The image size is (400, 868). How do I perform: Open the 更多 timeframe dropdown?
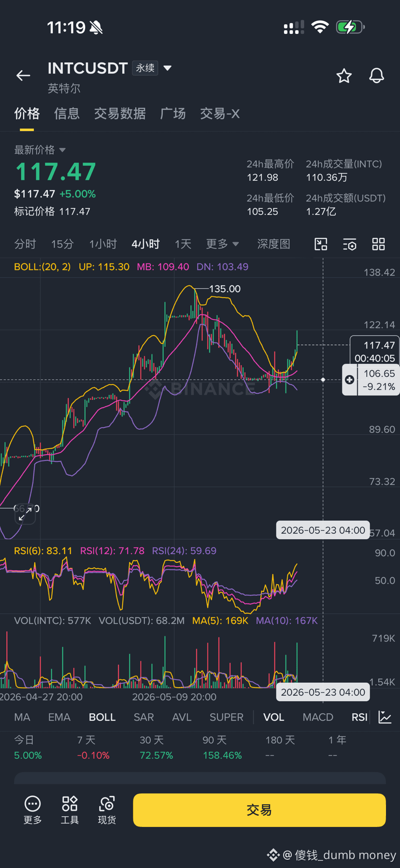click(222, 244)
